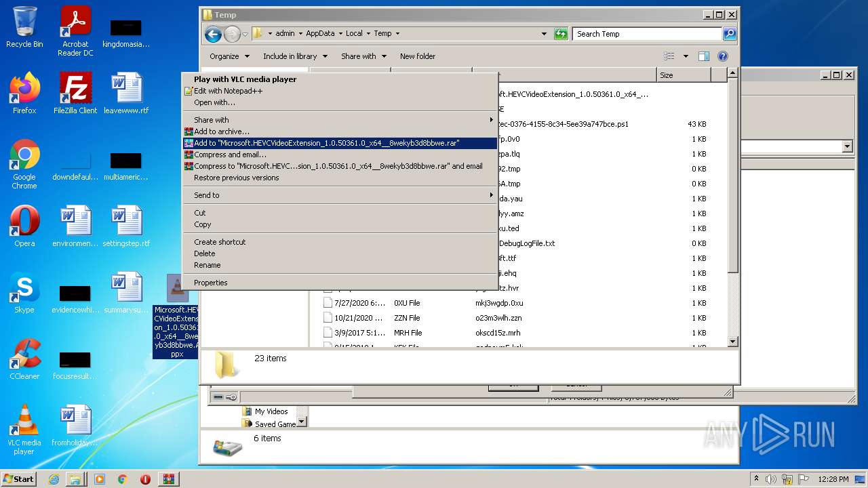Screen dimensions: 868x488
Task: Open the Skype desktop shortcut
Action: tap(24, 292)
